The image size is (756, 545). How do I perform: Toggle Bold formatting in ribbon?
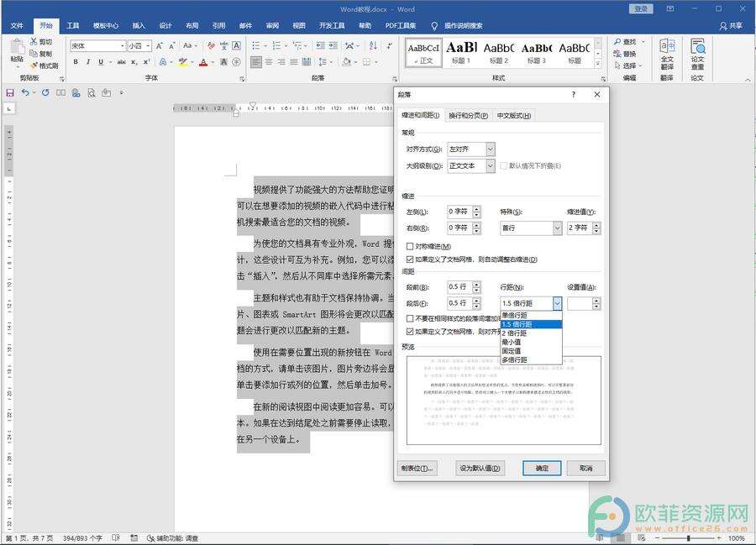pyautogui.click(x=76, y=61)
